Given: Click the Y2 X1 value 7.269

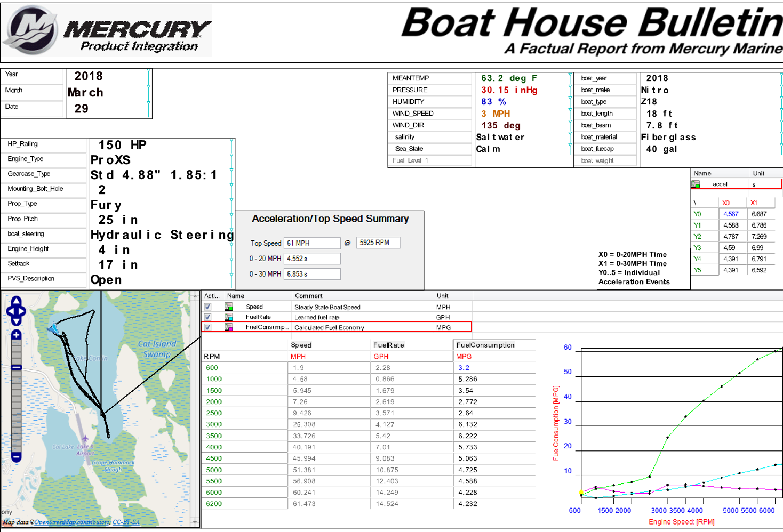Looking at the screenshot, I should click(759, 237).
